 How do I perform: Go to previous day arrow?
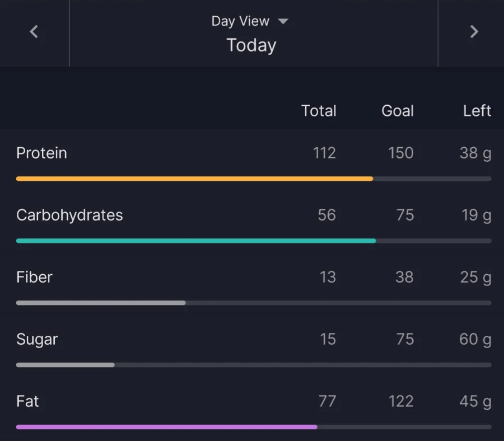pos(34,32)
